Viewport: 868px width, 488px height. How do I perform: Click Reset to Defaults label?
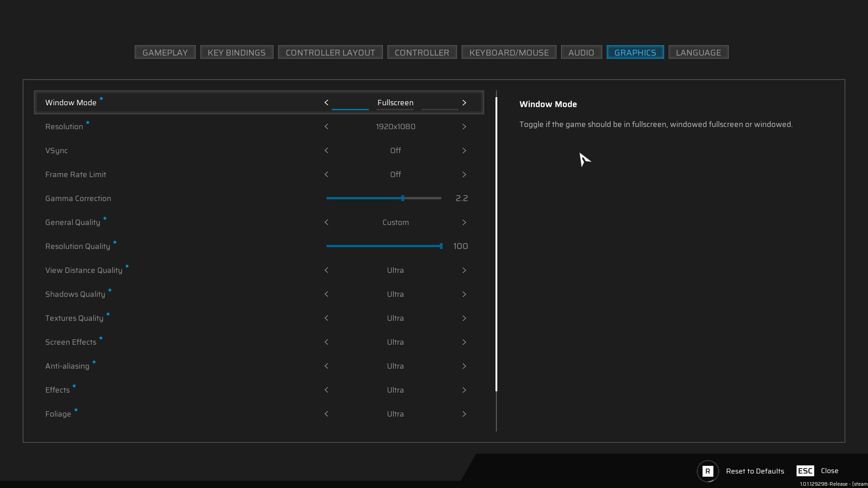755,471
